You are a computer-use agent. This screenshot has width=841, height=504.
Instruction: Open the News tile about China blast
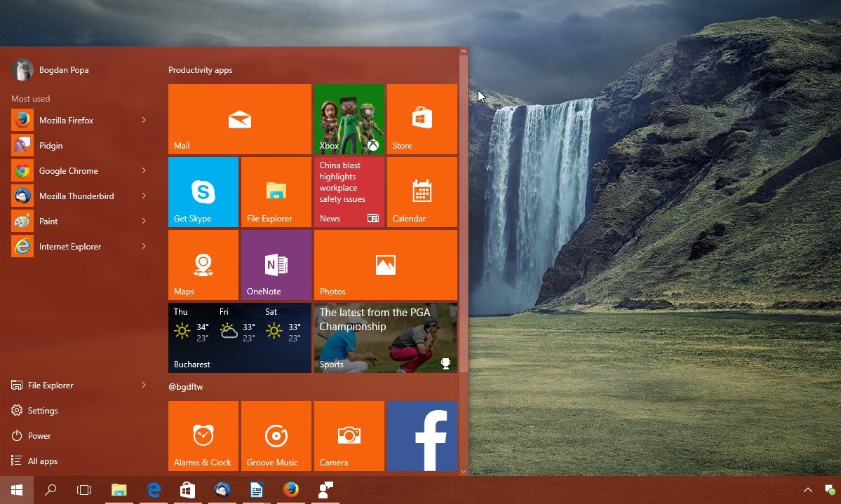point(349,192)
